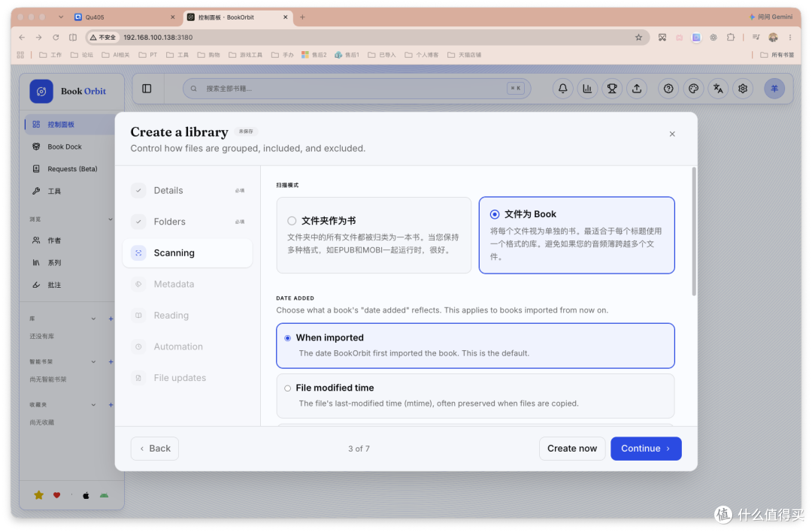Click 问问 Gemini button
The width and height of the screenshot is (812, 532).
pyautogui.click(x=771, y=17)
